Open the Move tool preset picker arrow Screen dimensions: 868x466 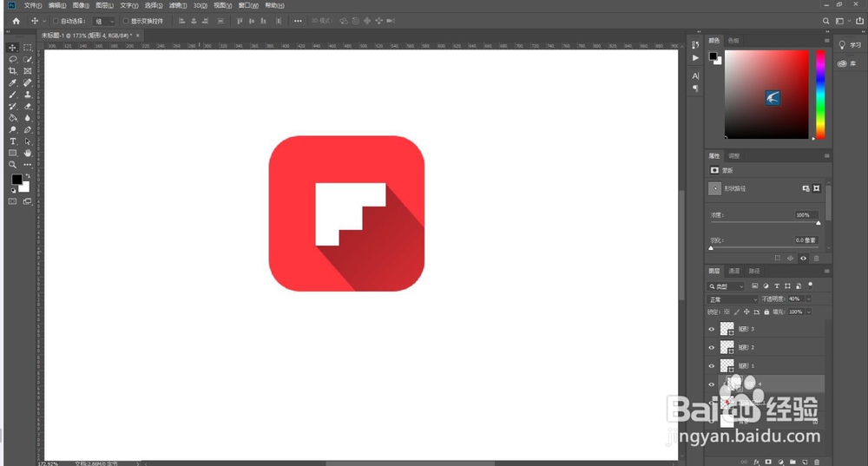44,21
